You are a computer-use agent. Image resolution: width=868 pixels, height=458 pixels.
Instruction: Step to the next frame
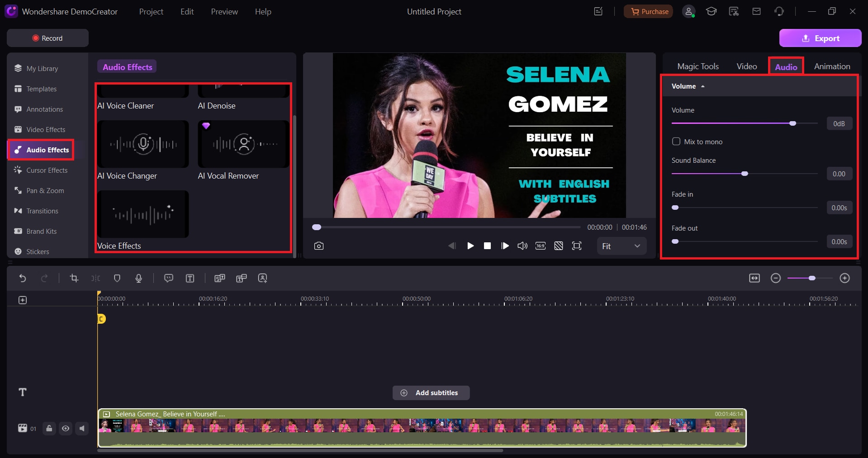pos(505,246)
